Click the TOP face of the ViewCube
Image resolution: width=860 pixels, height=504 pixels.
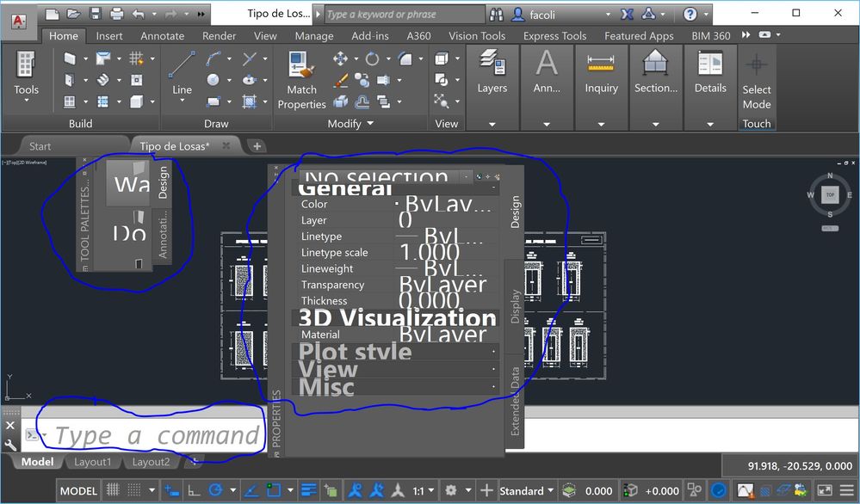coord(830,194)
